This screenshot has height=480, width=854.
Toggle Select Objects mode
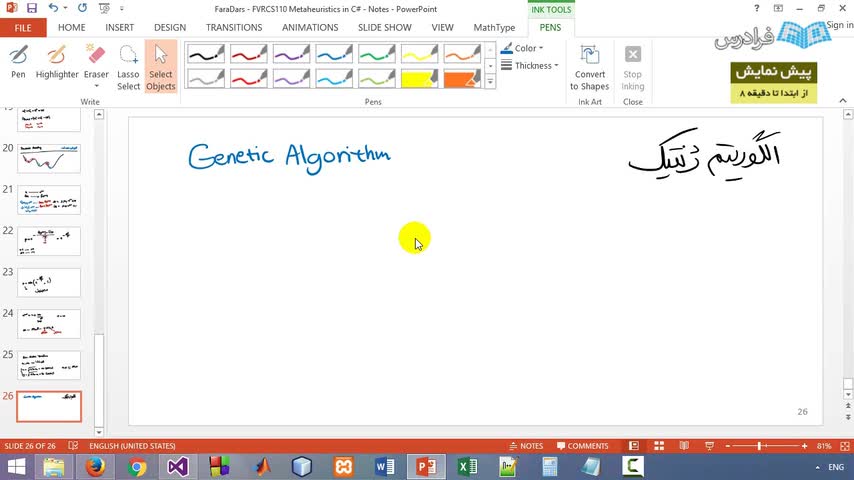161,68
